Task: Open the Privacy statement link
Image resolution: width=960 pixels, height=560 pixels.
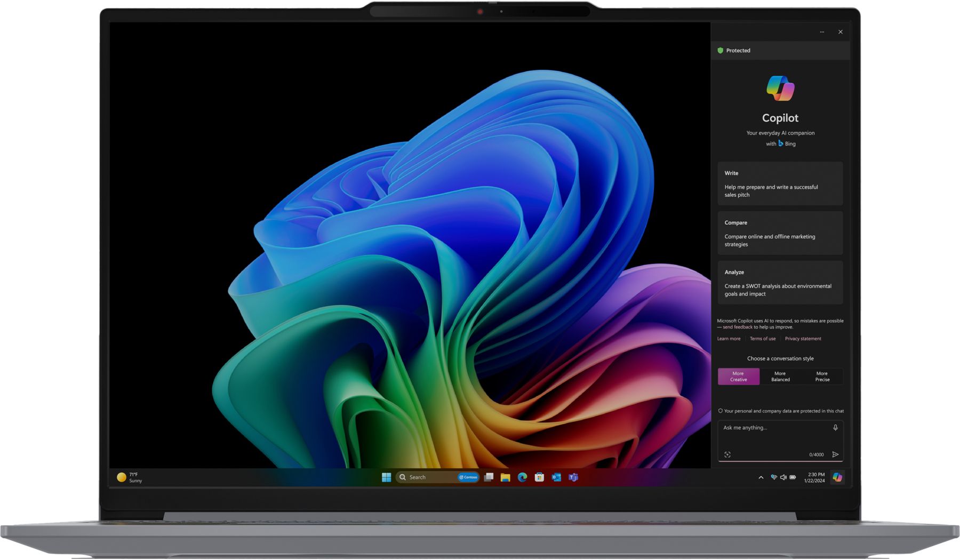Action: tap(803, 339)
